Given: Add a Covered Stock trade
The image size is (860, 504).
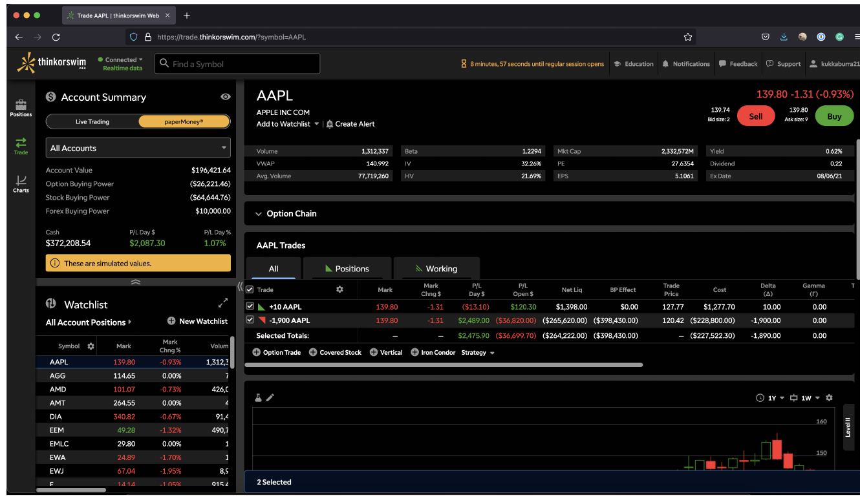Looking at the screenshot, I should click(335, 353).
